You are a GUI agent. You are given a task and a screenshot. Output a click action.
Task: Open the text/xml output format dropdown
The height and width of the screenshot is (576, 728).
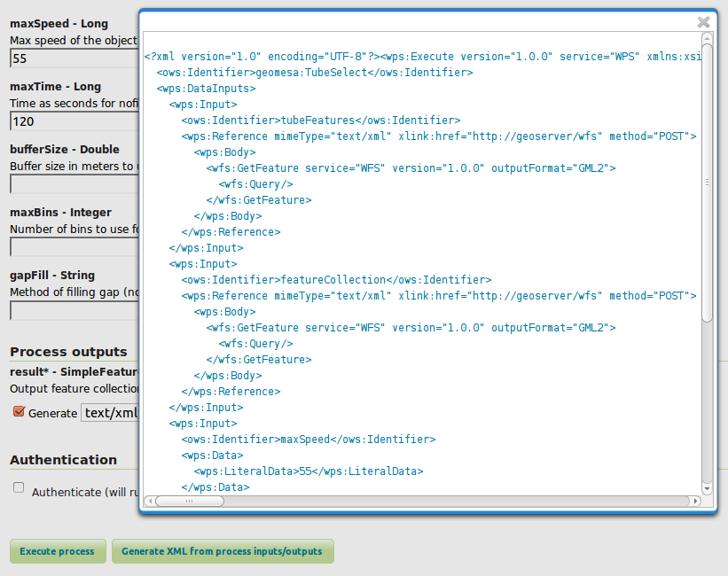tap(112, 411)
